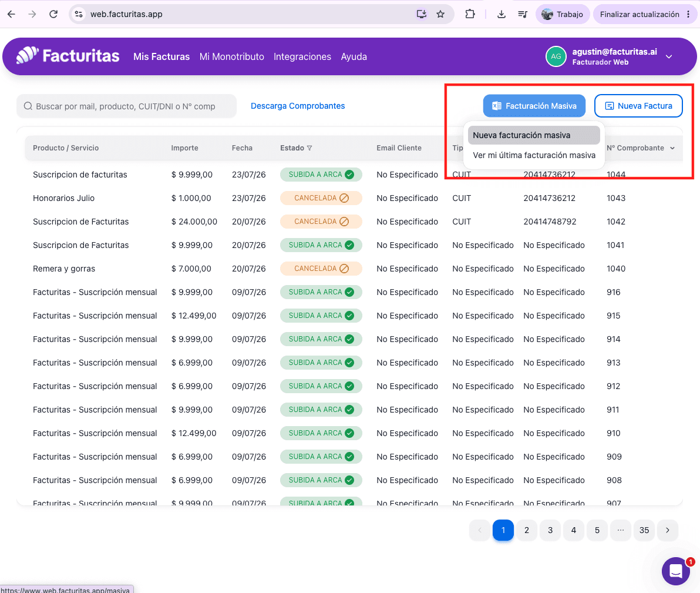Go to page 35 of results
Viewport: 700px width, 593px height.
coord(644,530)
